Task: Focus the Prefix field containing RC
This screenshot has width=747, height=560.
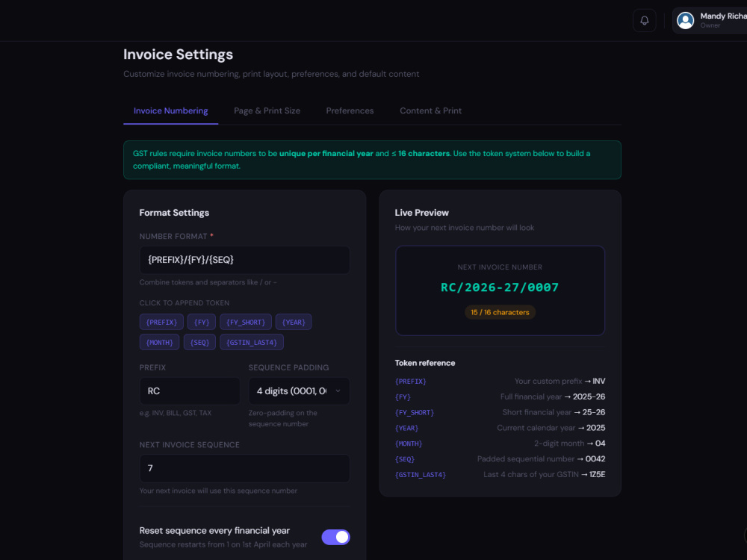Action: (190, 391)
